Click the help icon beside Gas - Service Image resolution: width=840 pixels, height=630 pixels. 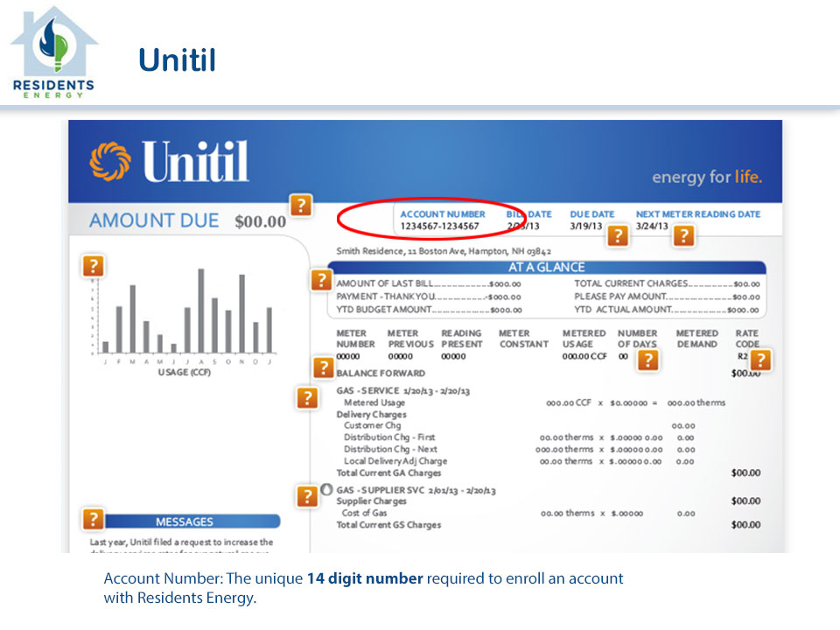[306, 398]
